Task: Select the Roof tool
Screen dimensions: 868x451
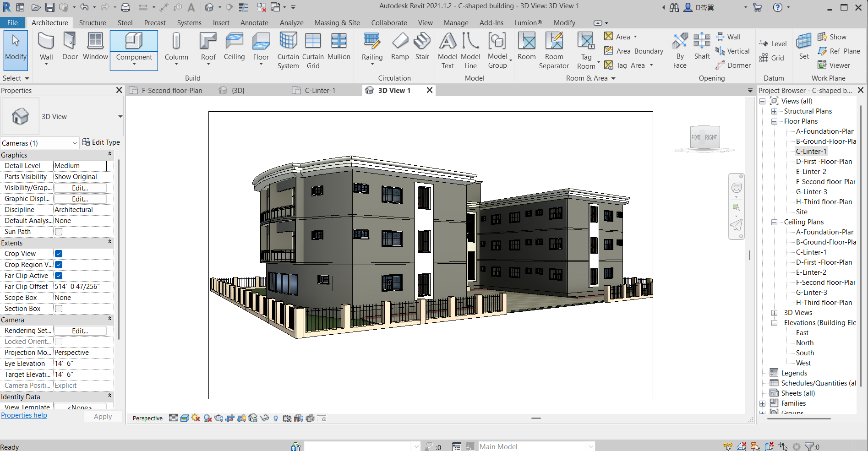Action: 208,49
